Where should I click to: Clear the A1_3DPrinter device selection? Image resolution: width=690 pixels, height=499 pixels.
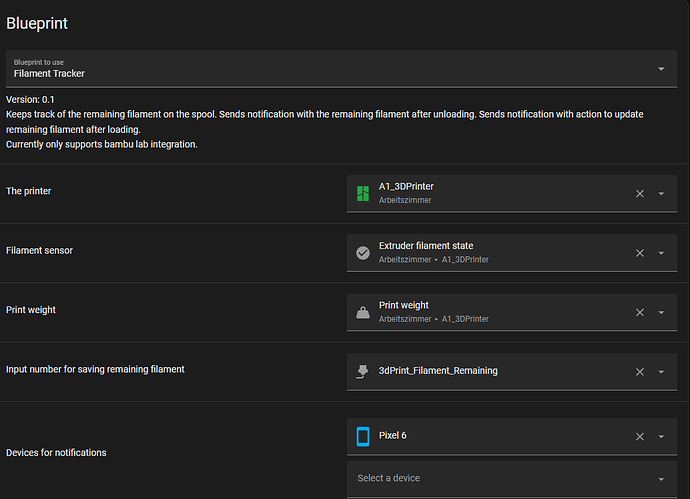click(640, 193)
